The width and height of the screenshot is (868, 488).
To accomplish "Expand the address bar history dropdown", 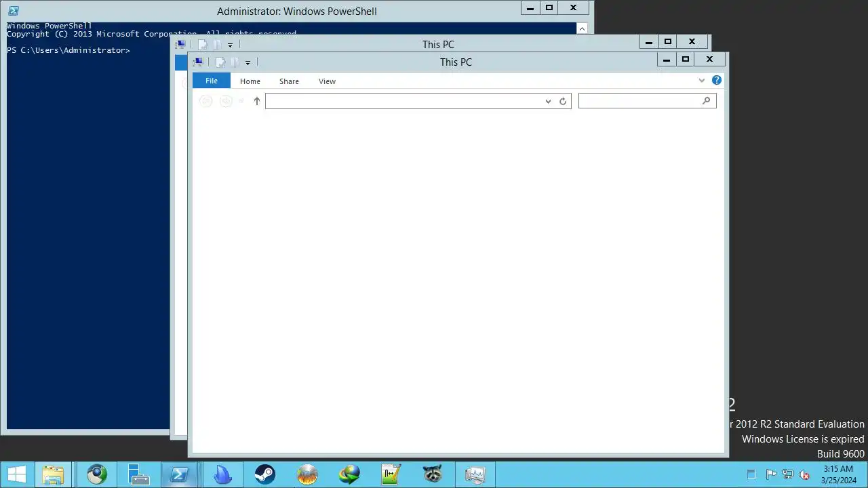I will (x=548, y=101).
